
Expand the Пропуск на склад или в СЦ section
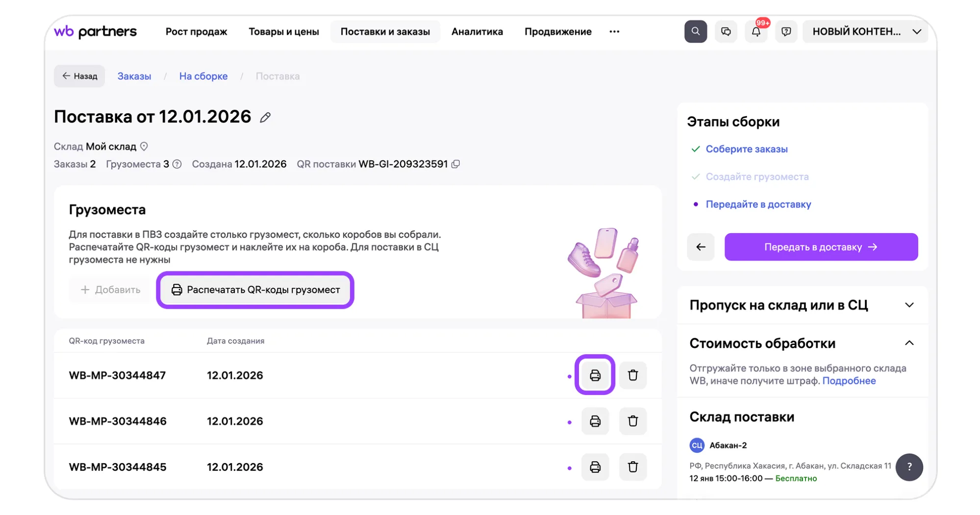909,305
